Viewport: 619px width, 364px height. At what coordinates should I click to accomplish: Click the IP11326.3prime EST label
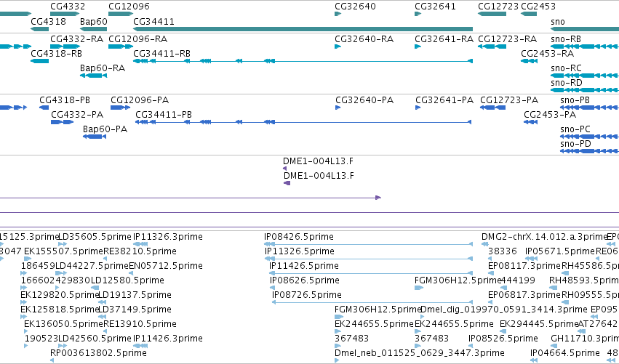coord(168,237)
